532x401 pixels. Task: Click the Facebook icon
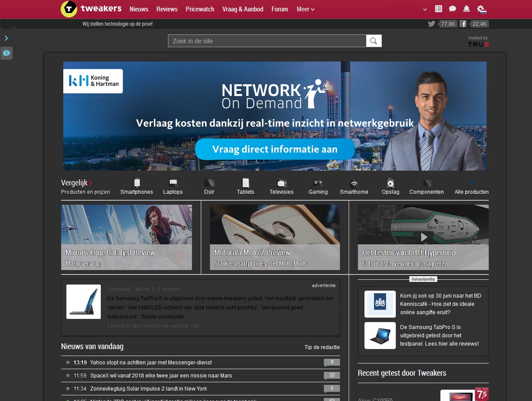pos(463,24)
